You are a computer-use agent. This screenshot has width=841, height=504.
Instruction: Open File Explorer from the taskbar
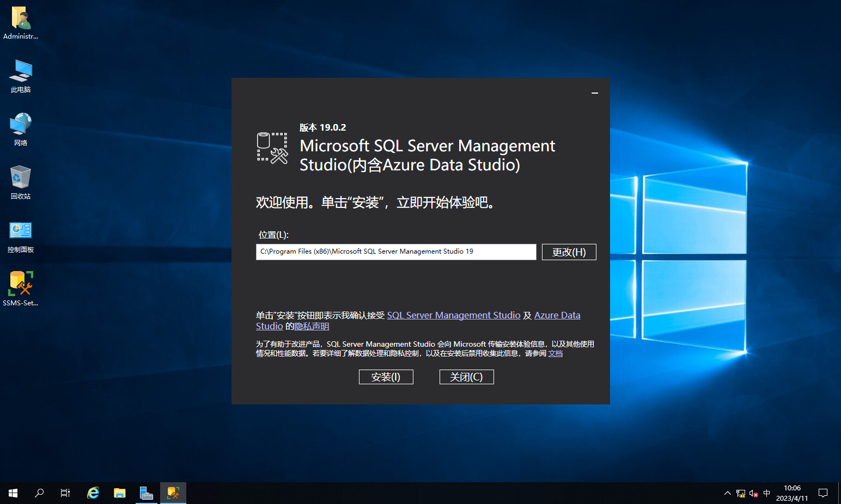coord(120,493)
